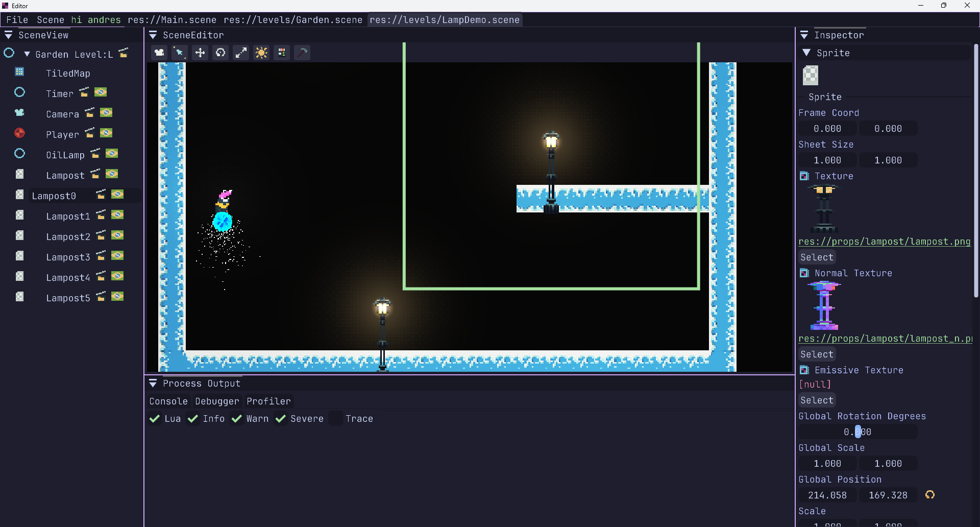Toggle the Severe log filter checkbox
980x527 pixels.
point(280,419)
